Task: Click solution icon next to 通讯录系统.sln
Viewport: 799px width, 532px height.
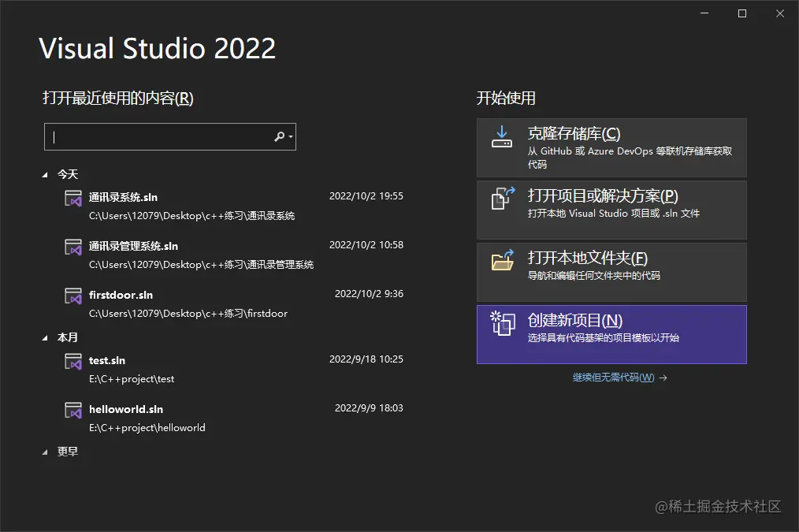Action: pyautogui.click(x=72, y=198)
